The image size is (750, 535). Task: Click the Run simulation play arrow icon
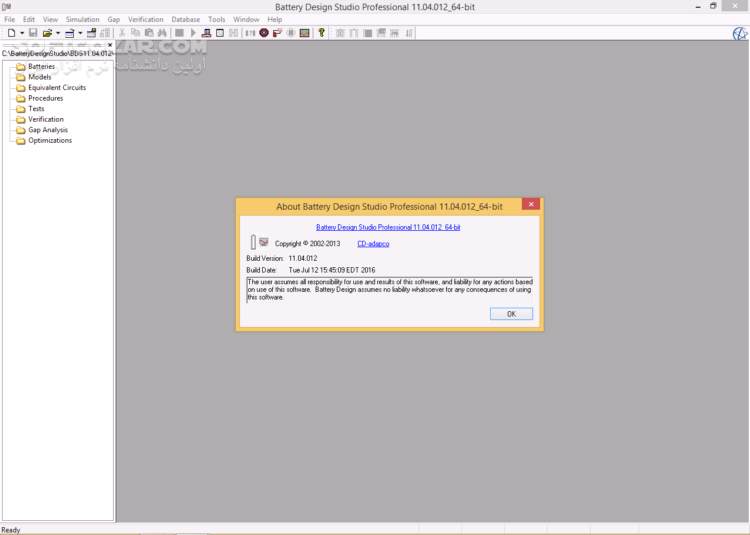click(192, 33)
